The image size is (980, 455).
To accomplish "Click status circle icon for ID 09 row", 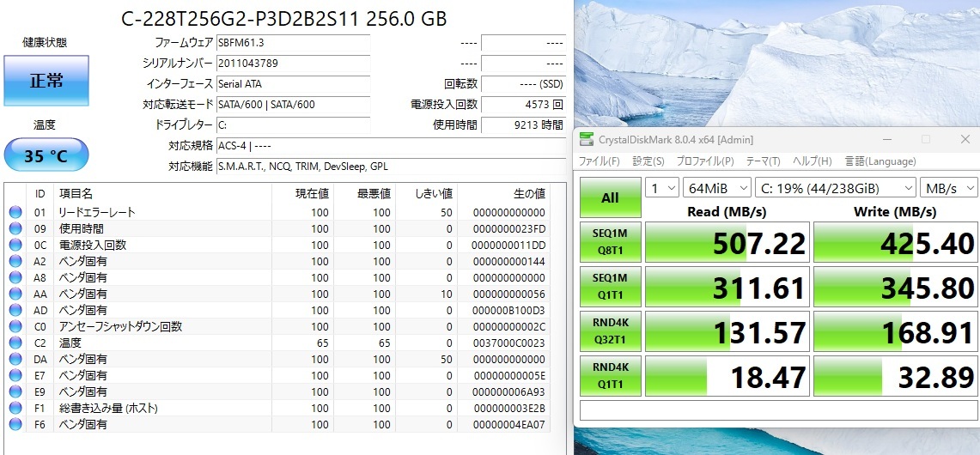I will pyautogui.click(x=15, y=228).
